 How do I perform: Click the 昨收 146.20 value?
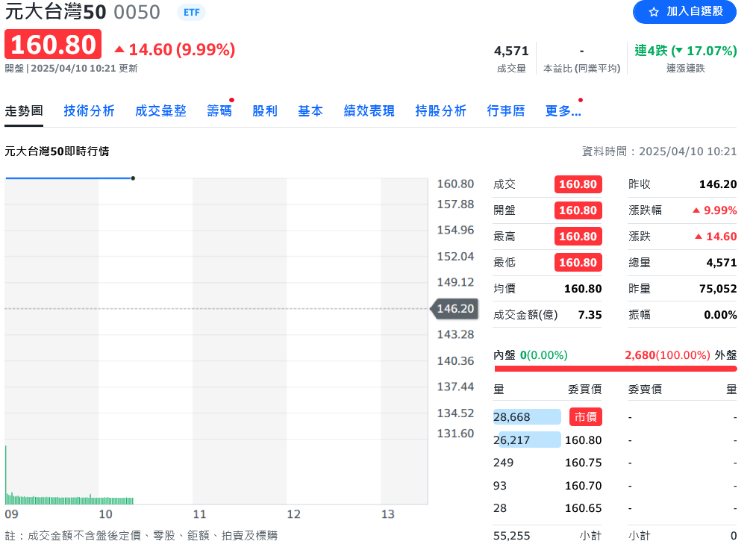(x=718, y=184)
